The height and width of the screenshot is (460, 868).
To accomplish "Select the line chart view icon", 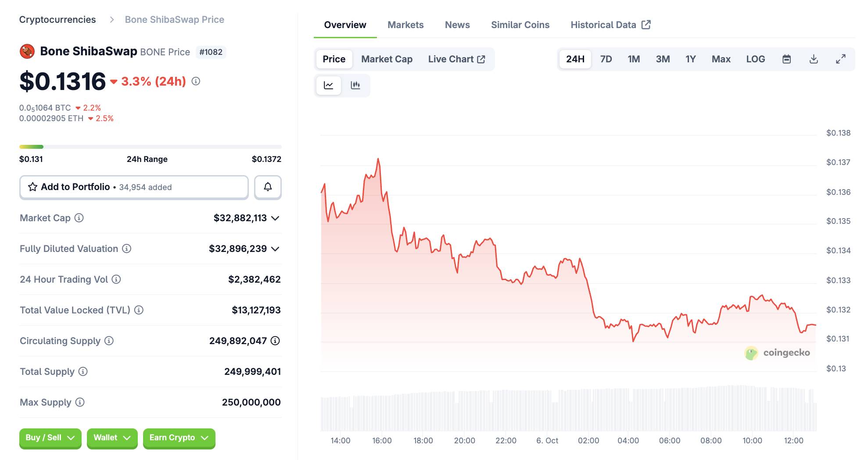I will coord(328,85).
